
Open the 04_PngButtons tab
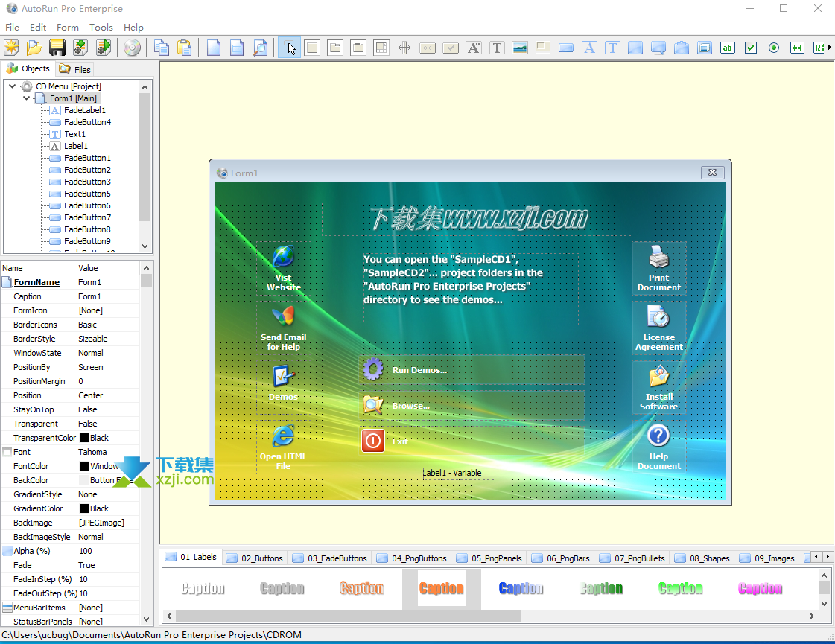pos(412,558)
